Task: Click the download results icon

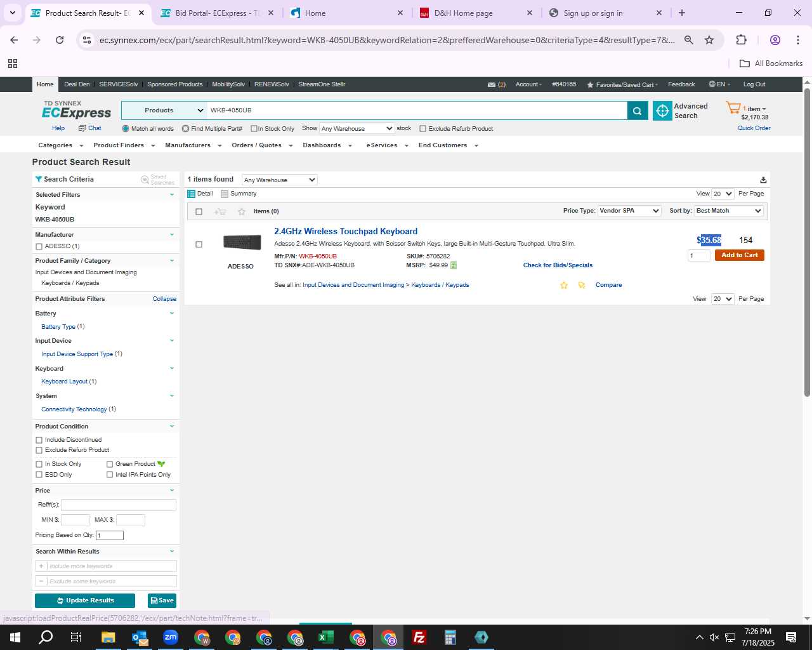Action: click(x=763, y=180)
